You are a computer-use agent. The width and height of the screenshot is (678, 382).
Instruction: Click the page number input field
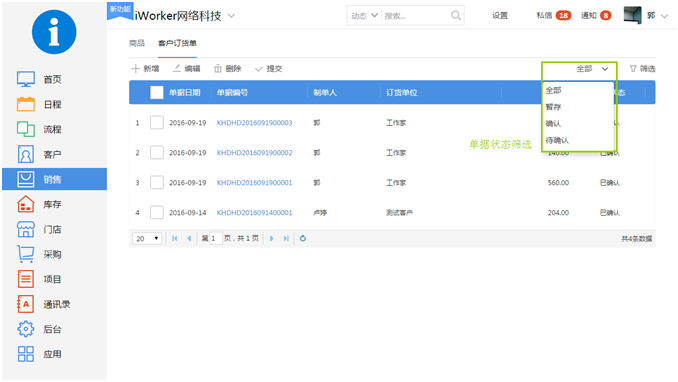216,238
